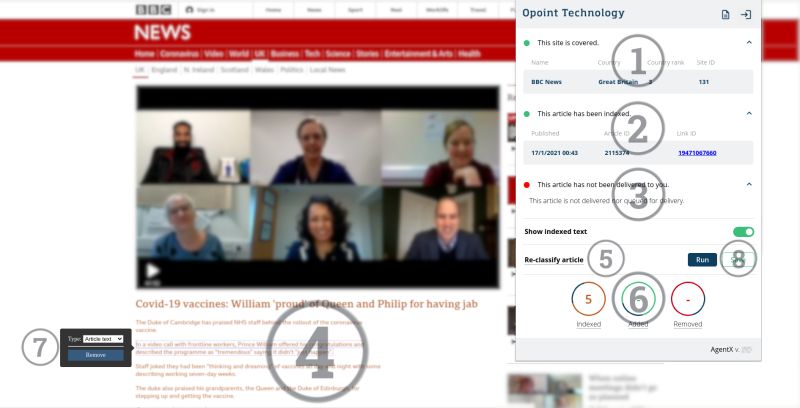This screenshot has width=800, height=408.
Task: Click 'The duke also praised his grandparents' paragraph
Action: (247, 392)
